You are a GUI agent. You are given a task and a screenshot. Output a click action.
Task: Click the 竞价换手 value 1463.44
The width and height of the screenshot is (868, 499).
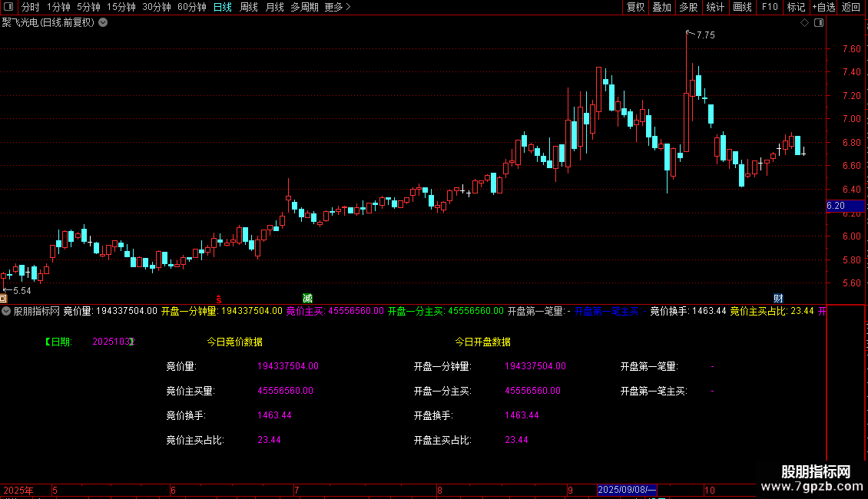click(x=274, y=415)
